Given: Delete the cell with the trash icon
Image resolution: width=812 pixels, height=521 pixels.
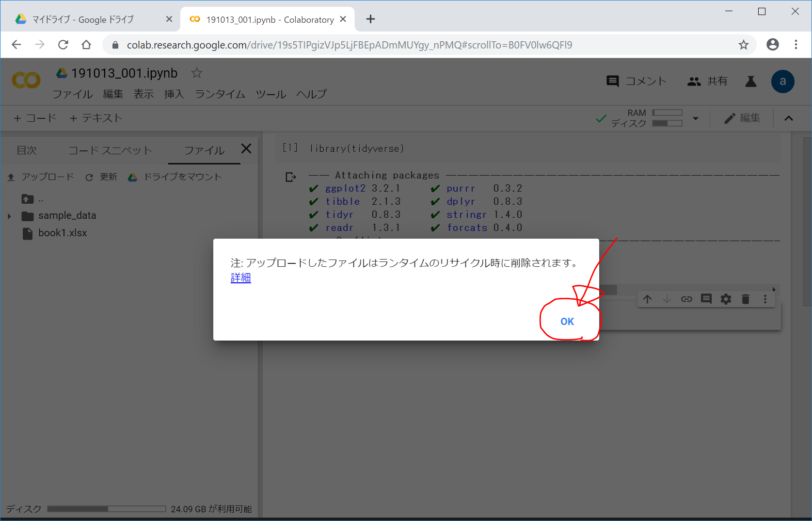Looking at the screenshot, I should click(x=746, y=299).
